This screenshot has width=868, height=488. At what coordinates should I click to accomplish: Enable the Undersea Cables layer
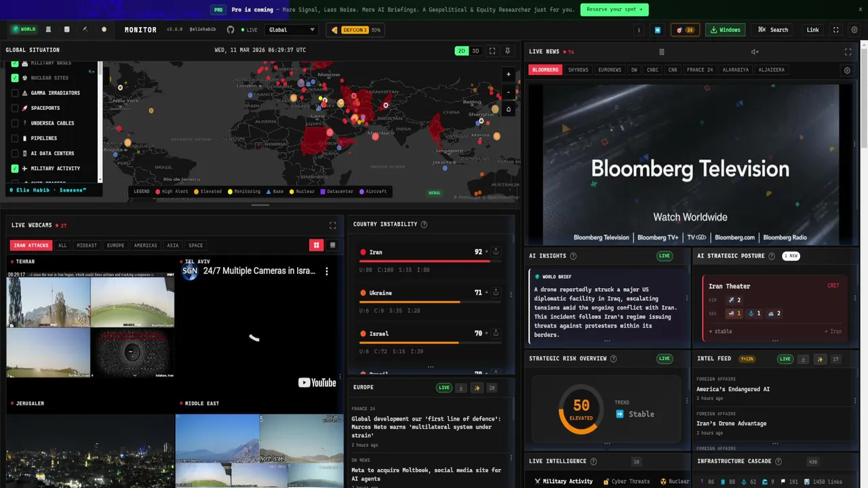(x=15, y=123)
